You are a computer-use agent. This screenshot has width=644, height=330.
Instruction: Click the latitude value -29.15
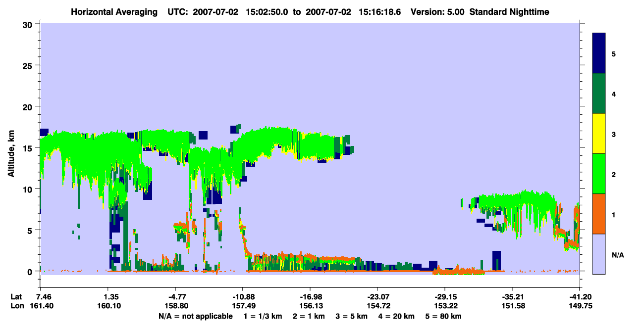(x=444, y=297)
